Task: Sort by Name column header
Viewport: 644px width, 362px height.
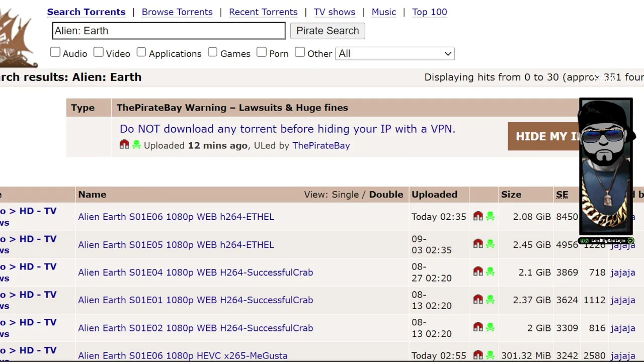Action: point(92,195)
